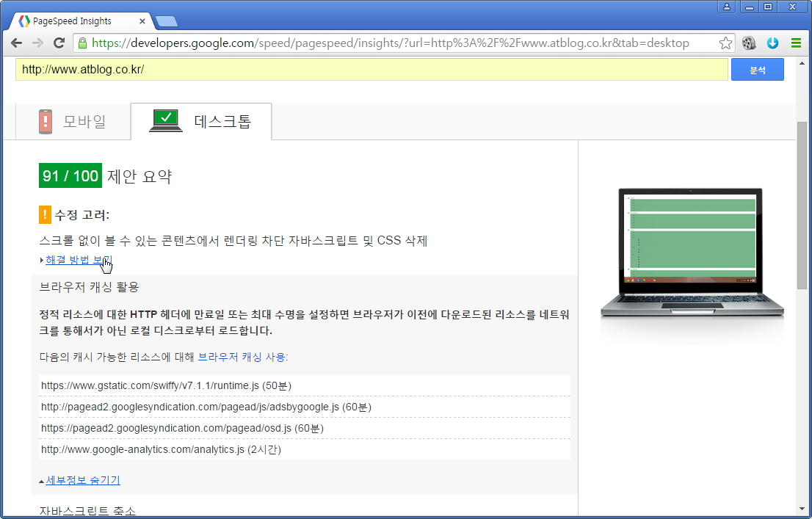Click the green SSL padlock icon

[82, 43]
